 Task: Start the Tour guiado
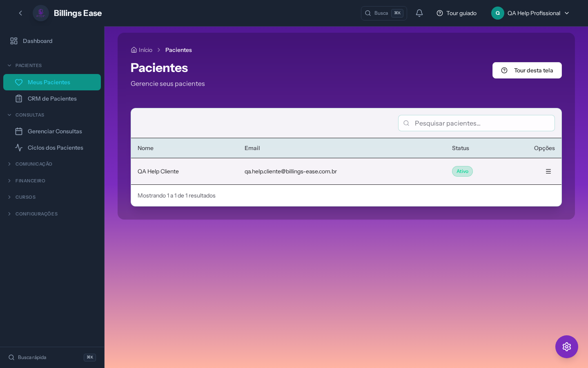[457, 13]
